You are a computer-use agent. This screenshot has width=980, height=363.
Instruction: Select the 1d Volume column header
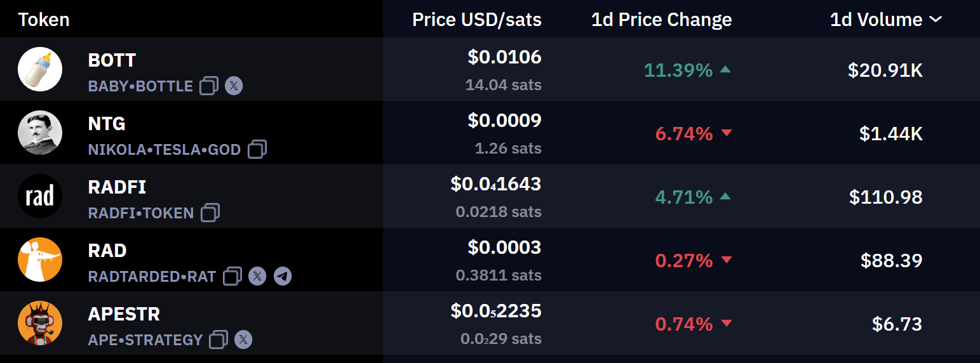pyautogui.click(x=876, y=20)
